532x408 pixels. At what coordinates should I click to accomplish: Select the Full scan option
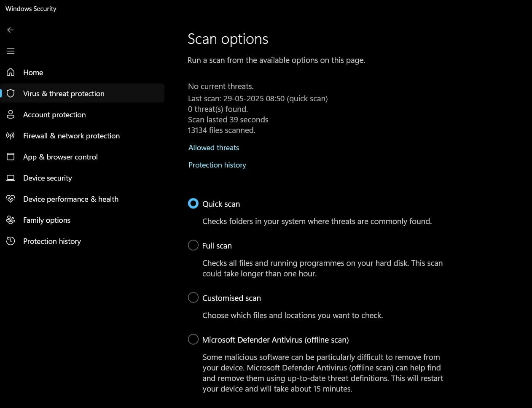tap(193, 245)
